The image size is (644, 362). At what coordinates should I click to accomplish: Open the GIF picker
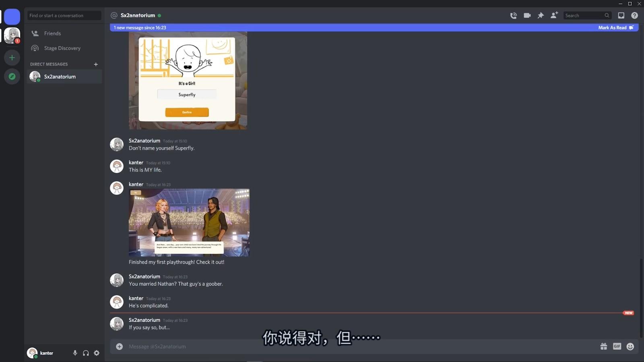click(x=617, y=346)
